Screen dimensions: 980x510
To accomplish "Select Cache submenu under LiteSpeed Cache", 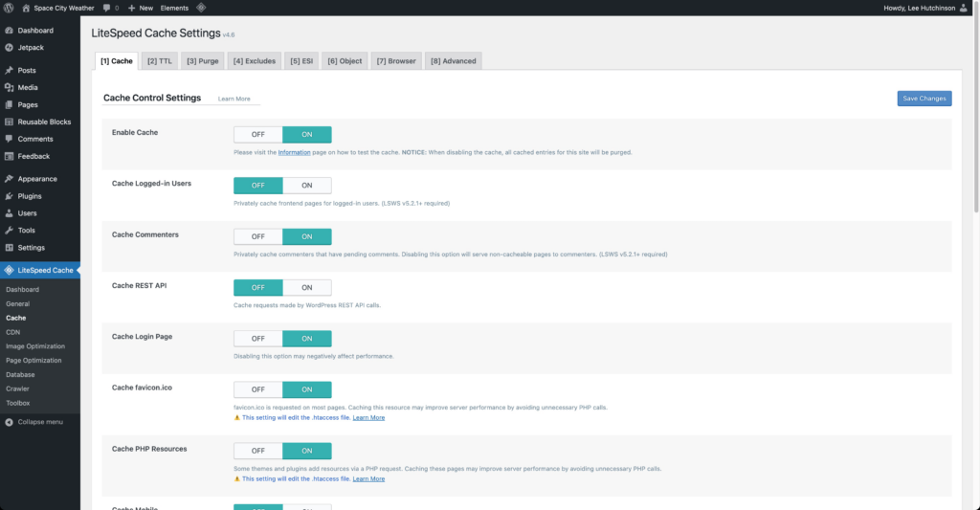I will point(15,318).
